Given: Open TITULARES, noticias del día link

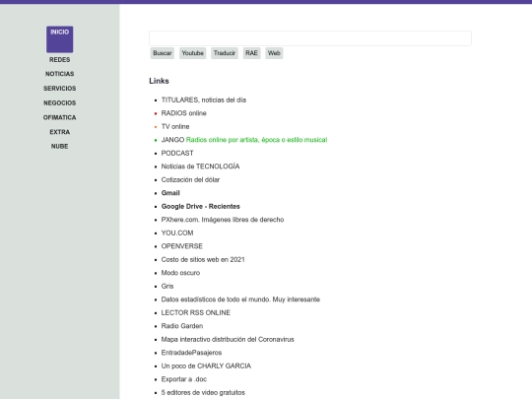Looking at the screenshot, I should click(204, 100).
